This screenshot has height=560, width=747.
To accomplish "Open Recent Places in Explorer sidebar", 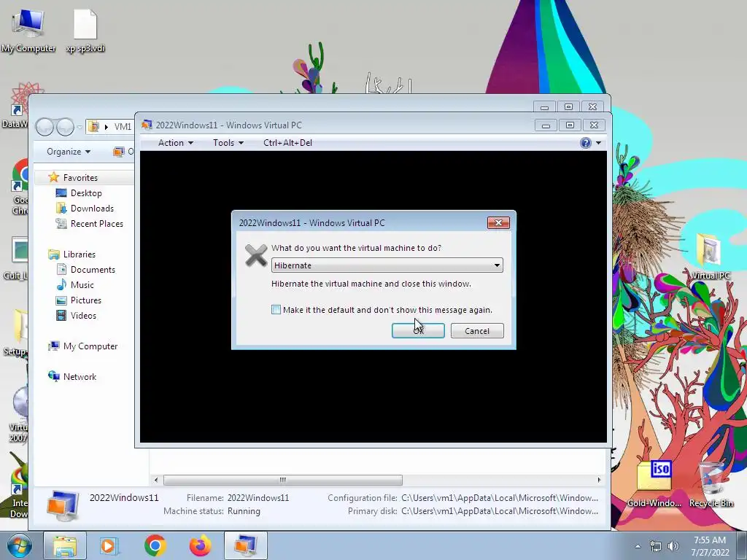I will pos(97,223).
